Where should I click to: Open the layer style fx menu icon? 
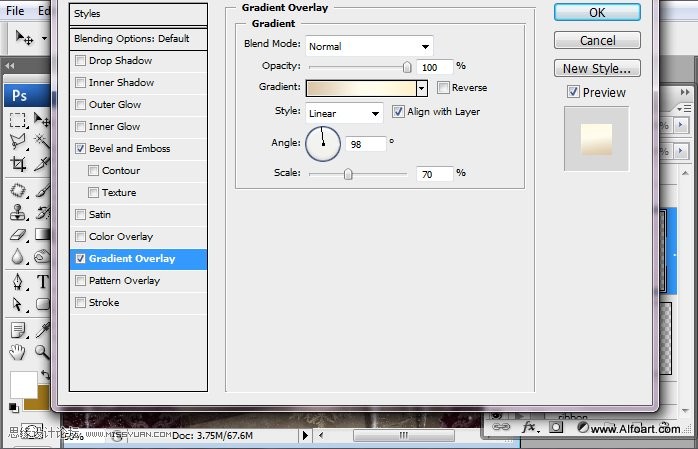click(x=528, y=428)
